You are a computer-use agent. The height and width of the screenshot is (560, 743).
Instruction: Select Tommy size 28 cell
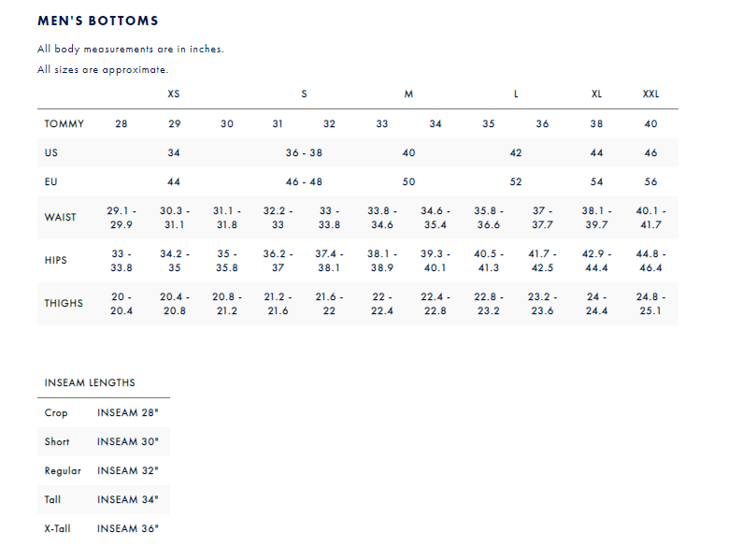point(121,124)
